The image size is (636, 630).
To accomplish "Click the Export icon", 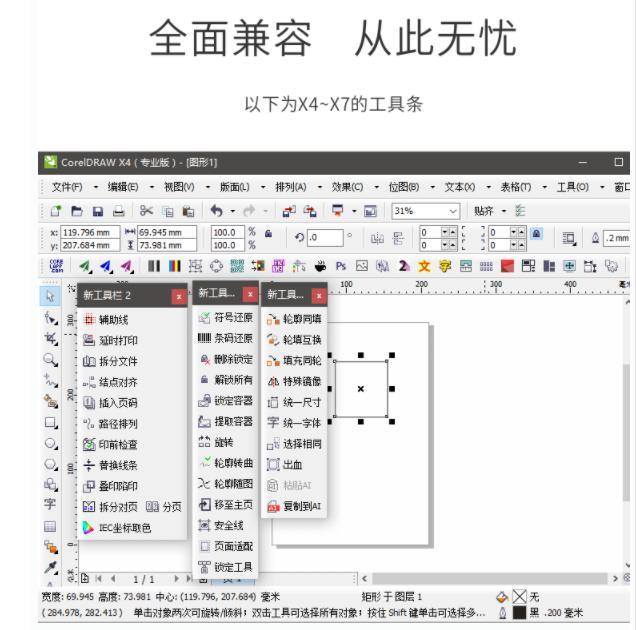I will [x=310, y=211].
